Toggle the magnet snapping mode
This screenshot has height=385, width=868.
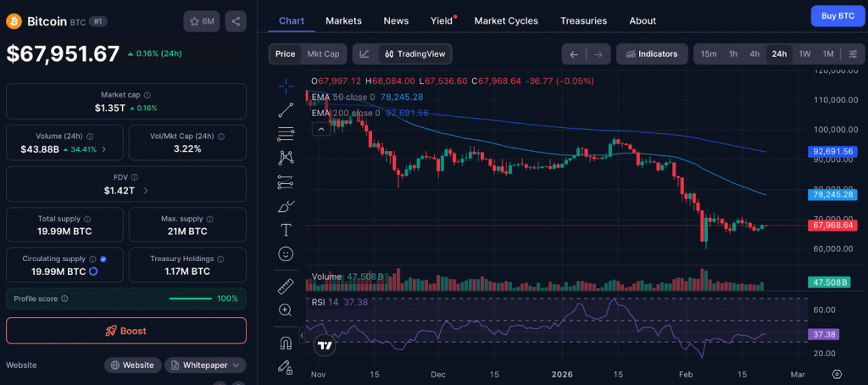pos(286,343)
